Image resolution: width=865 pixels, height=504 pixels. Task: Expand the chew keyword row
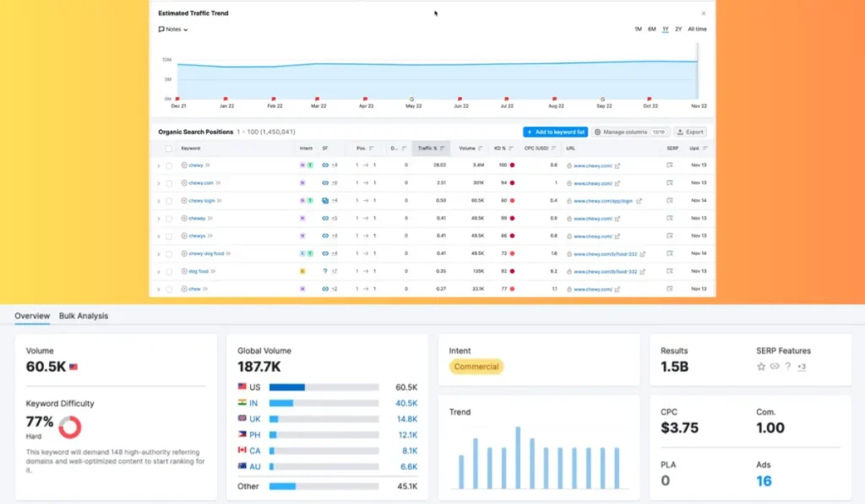159,289
